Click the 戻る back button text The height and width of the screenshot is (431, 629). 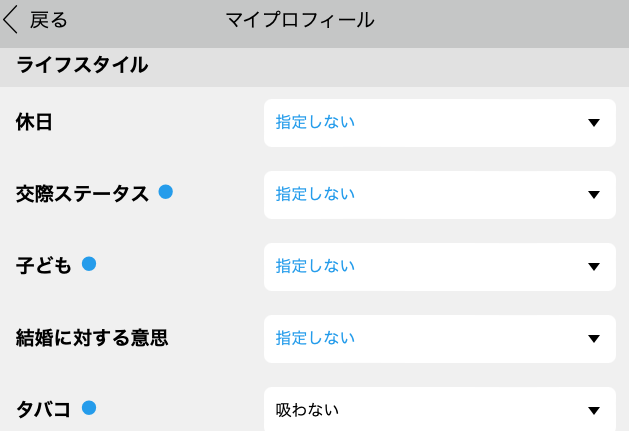click(49, 20)
